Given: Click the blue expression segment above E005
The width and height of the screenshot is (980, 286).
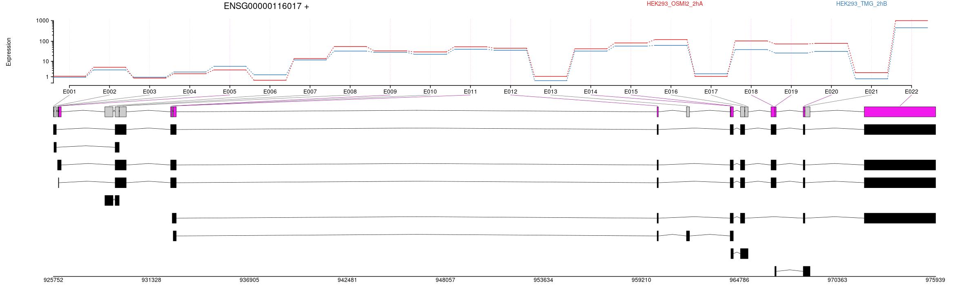Looking at the screenshot, I should (x=229, y=66).
